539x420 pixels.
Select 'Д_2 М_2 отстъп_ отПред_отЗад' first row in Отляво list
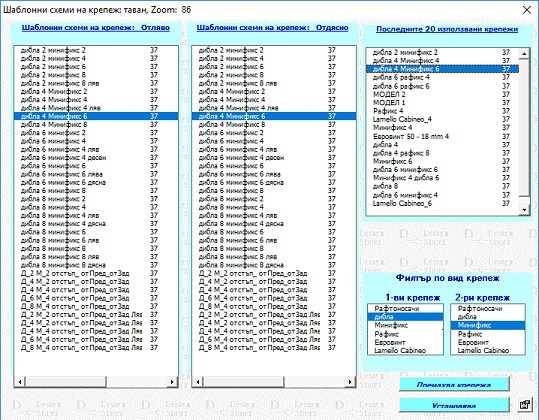pyautogui.click(x=96, y=273)
